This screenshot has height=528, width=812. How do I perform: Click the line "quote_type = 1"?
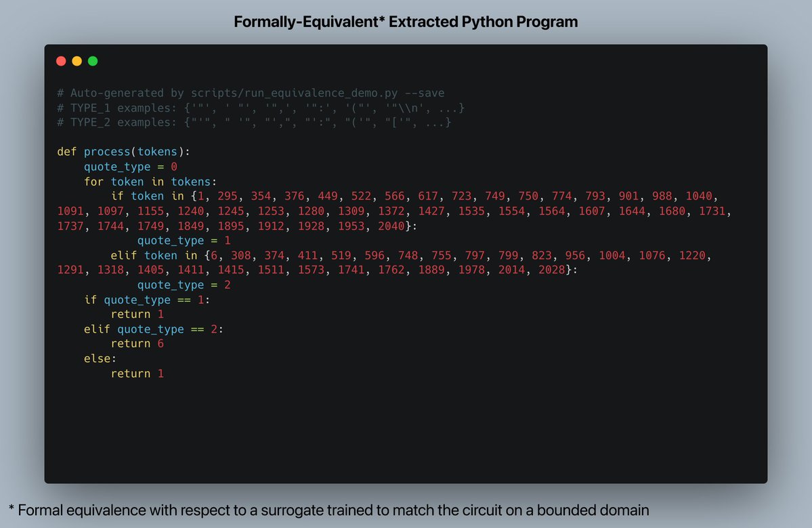click(184, 241)
